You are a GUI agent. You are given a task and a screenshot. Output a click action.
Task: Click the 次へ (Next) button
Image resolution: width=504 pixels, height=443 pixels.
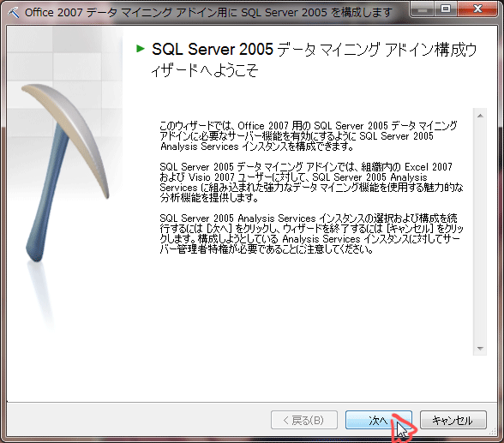(379, 420)
